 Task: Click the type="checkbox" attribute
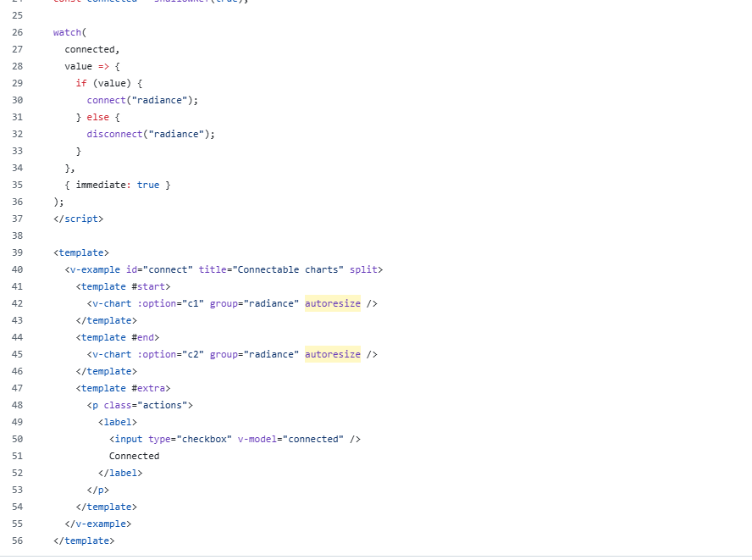pos(190,440)
